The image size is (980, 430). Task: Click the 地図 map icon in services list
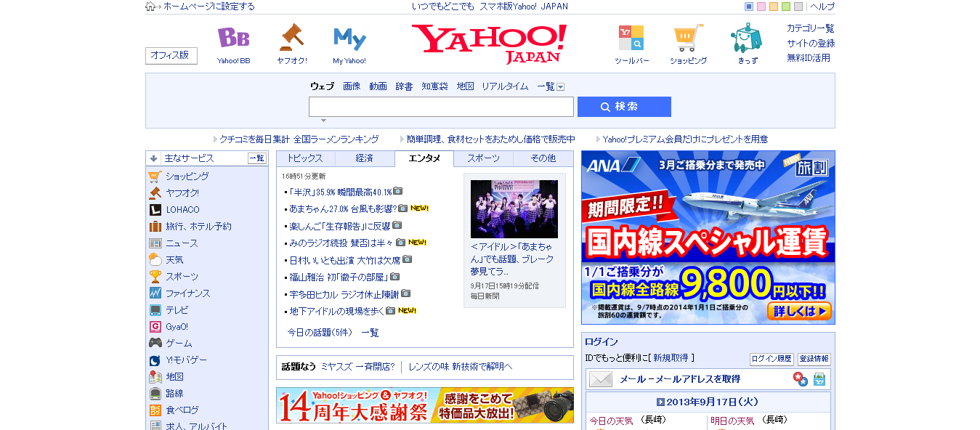[x=155, y=377]
